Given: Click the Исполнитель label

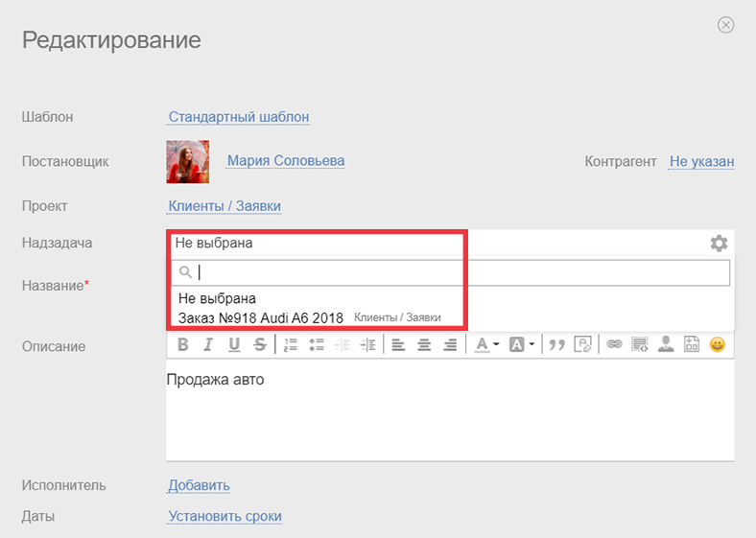Looking at the screenshot, I should [63, 485].
